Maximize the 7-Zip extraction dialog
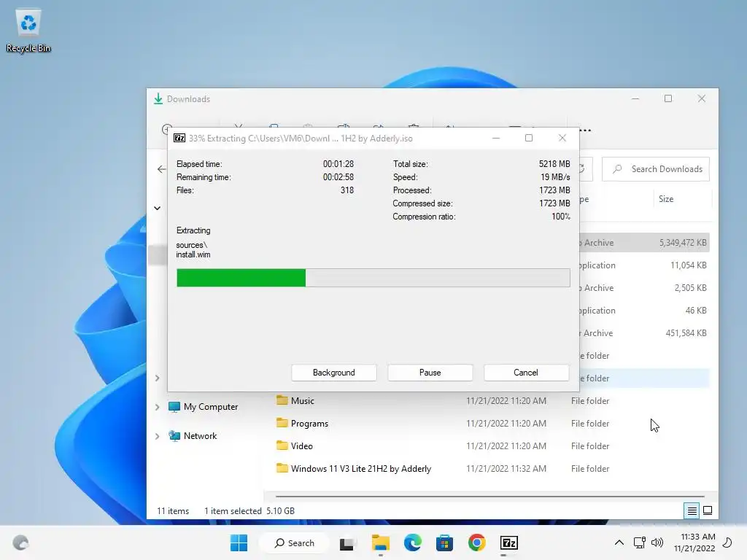Screen dimensions: 747x560 (x=529, y=138)
